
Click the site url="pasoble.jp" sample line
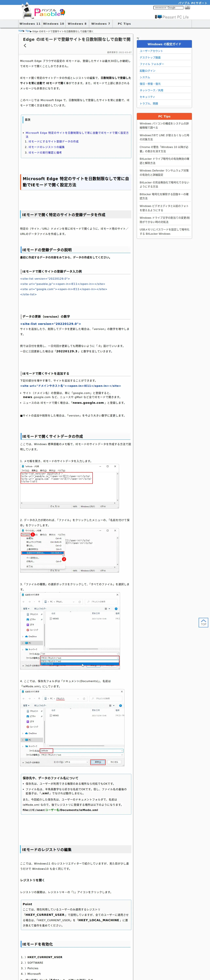62,284
